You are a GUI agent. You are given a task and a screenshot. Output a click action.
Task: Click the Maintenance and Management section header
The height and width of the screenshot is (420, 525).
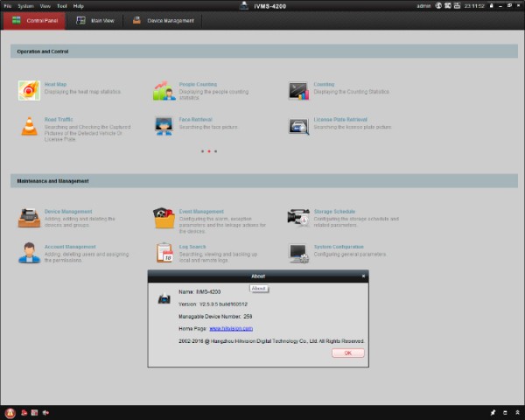pos(264,181)
